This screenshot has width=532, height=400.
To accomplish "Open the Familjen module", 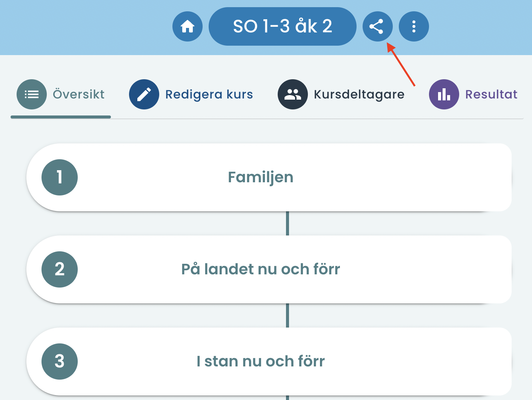I will [x=269, y=177].
